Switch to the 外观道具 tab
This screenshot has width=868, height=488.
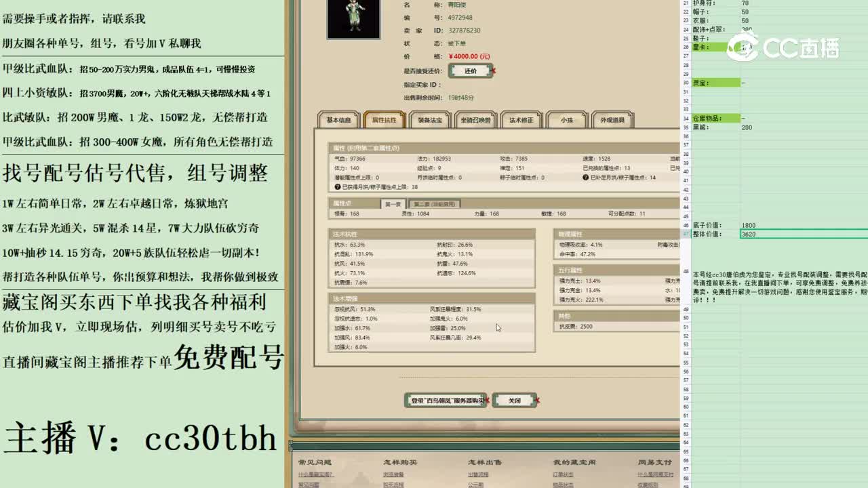point(612,120)
